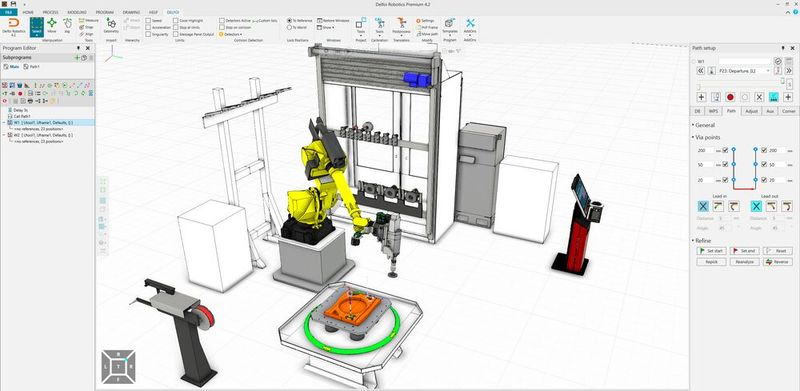
Task: Toggle the Stop at limits checkbox
Action: click(176, 27)
